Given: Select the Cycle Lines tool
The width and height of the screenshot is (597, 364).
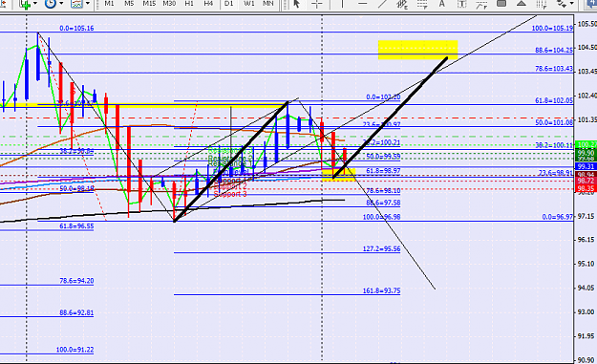Looking at the screenshot, I should pos(542,4).
